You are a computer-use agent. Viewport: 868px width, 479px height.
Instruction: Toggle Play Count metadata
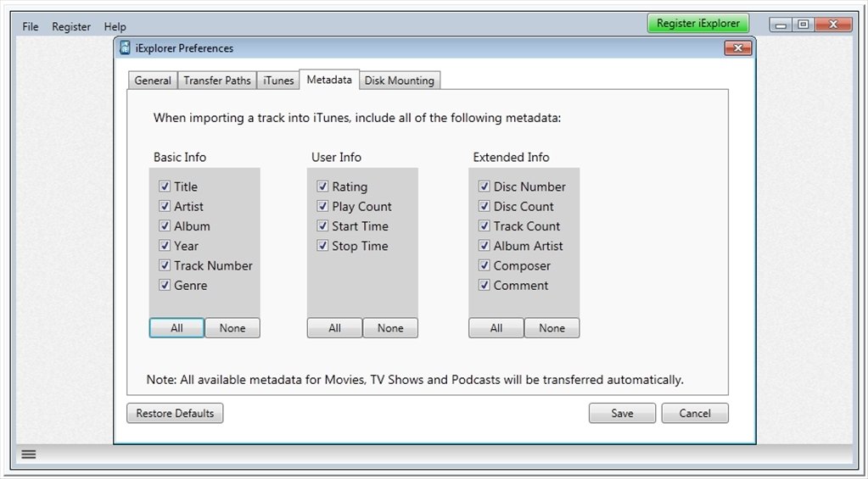322,206
